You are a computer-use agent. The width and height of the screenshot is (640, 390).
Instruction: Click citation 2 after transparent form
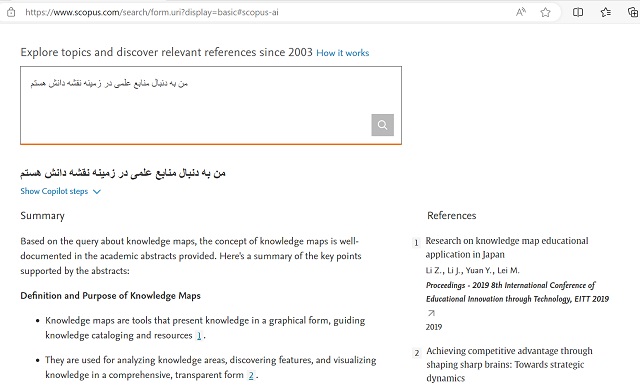pos(251,375)
